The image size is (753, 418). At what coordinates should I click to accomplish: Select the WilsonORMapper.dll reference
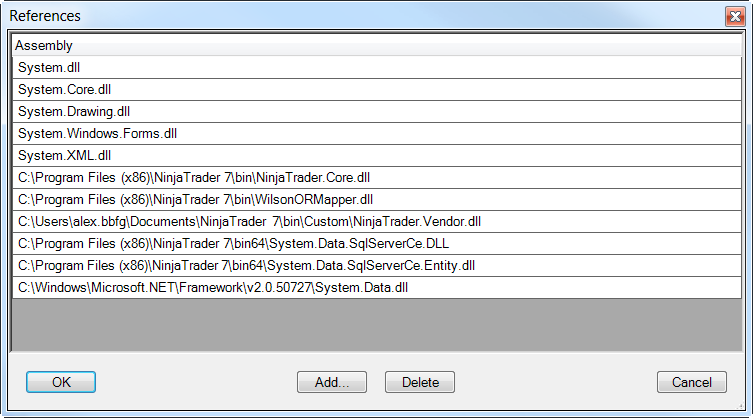tap(377, 200)
